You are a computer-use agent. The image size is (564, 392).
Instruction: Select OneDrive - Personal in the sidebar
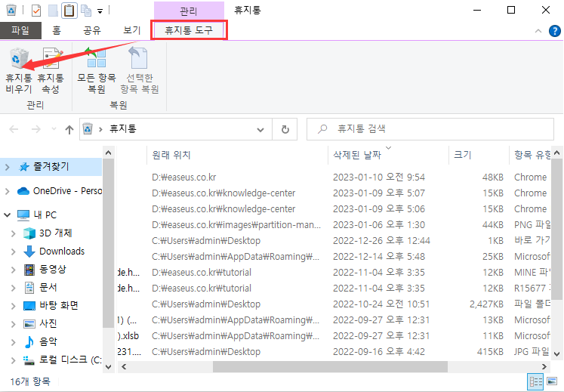[60, 191]
